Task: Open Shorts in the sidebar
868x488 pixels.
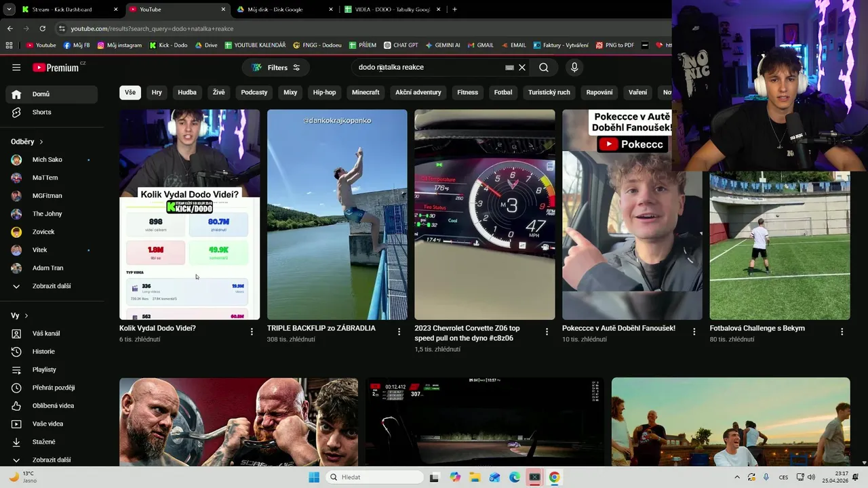Action: tap(52, 113)
